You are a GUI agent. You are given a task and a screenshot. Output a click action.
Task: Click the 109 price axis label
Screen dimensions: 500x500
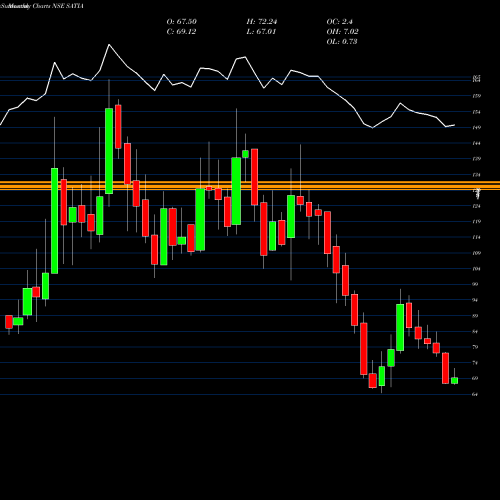tap(477, 253)
